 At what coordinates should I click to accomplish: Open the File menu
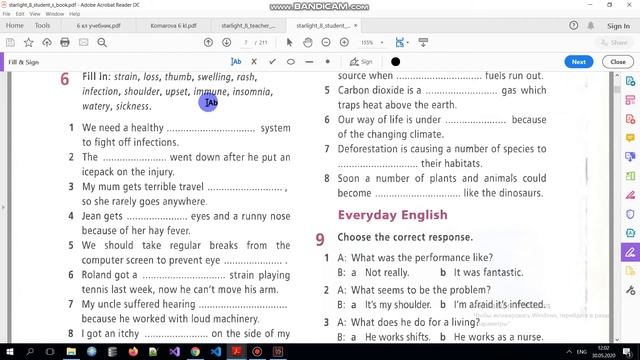(x=7, y=14)
